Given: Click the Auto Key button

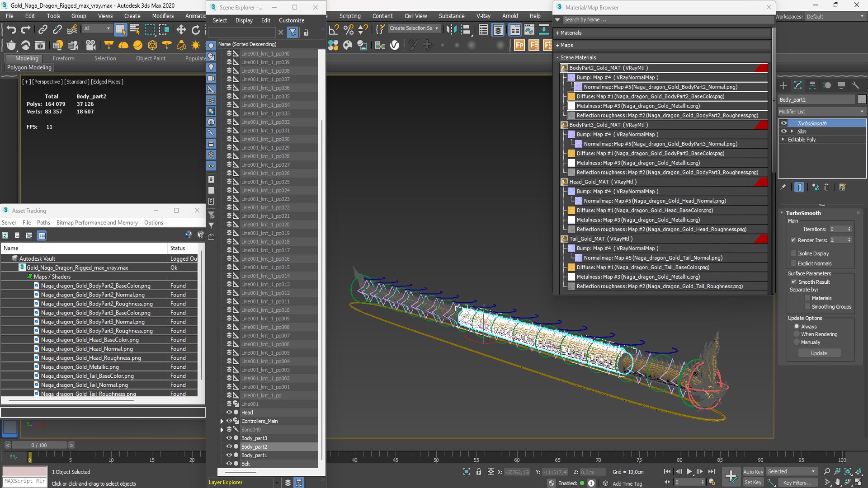Looking at the screenshot, I should (753, 471).
